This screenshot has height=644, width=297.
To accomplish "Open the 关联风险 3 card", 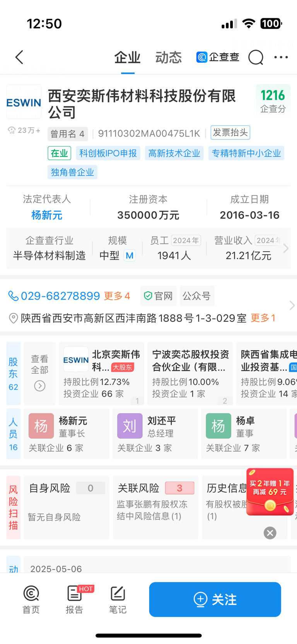I will [155, 507].
